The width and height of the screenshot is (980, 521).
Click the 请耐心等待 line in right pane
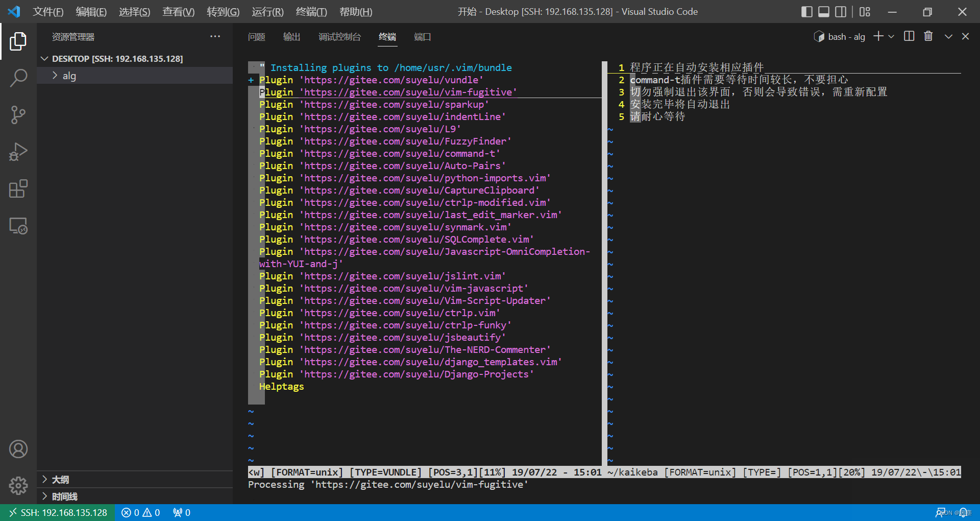point(657,116)
